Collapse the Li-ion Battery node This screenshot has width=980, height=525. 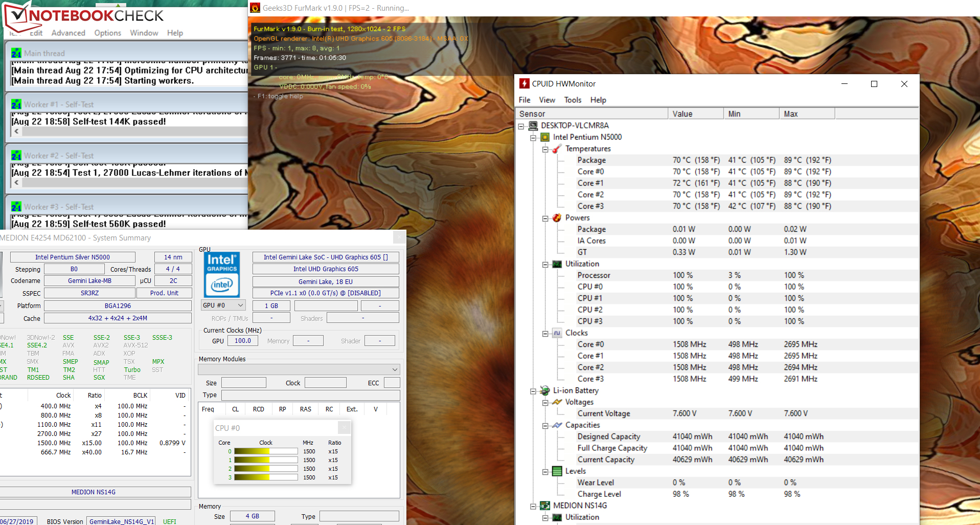click(x=533, y=391)
